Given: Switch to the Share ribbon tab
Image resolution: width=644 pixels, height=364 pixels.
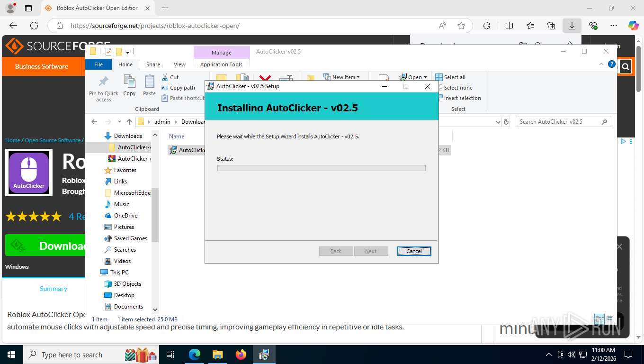Looking at the screenshot, I should [x=153, y=64].
